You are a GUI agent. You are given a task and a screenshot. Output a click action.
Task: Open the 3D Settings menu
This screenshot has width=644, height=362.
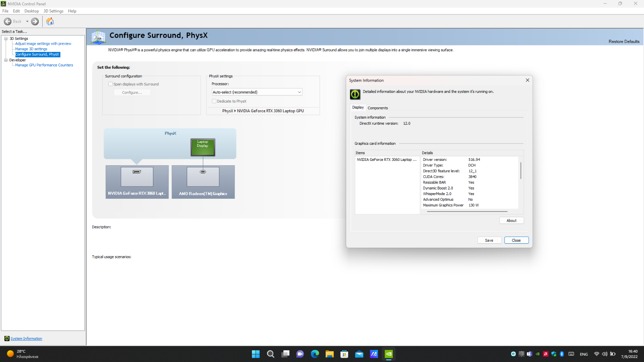(53, 11)
